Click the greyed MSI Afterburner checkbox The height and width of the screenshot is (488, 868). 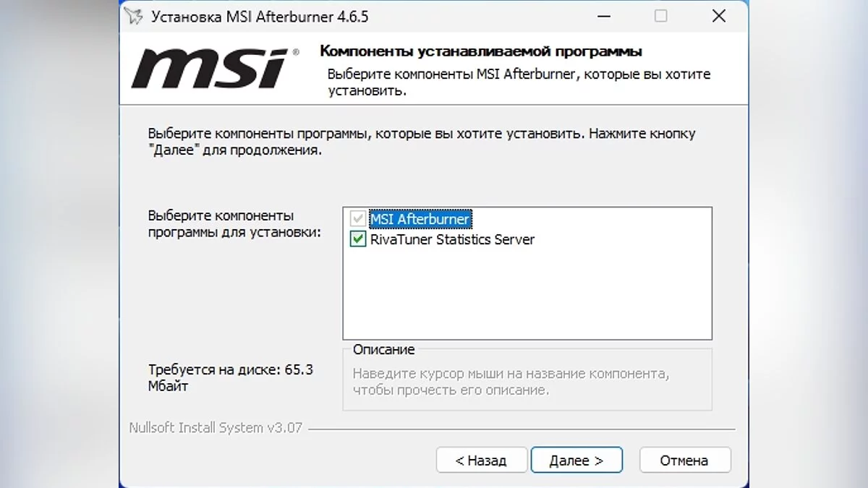(x=358, y=218)
